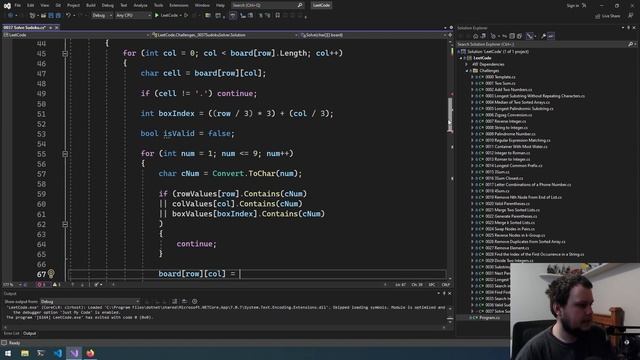640x360 pixels.
Task: Select the 0037 Solve Sudoku.cs editor tab
Action: point(24,27)
